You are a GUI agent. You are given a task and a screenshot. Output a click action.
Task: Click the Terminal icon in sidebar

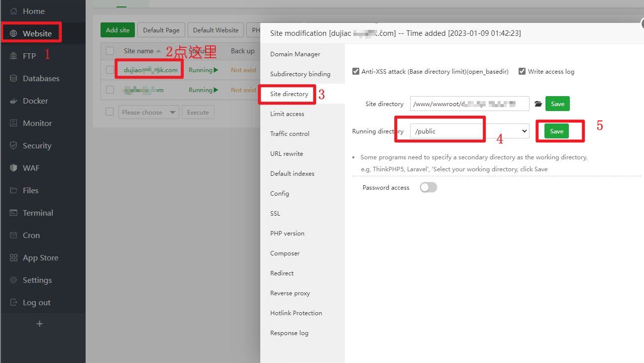(13, 213)
